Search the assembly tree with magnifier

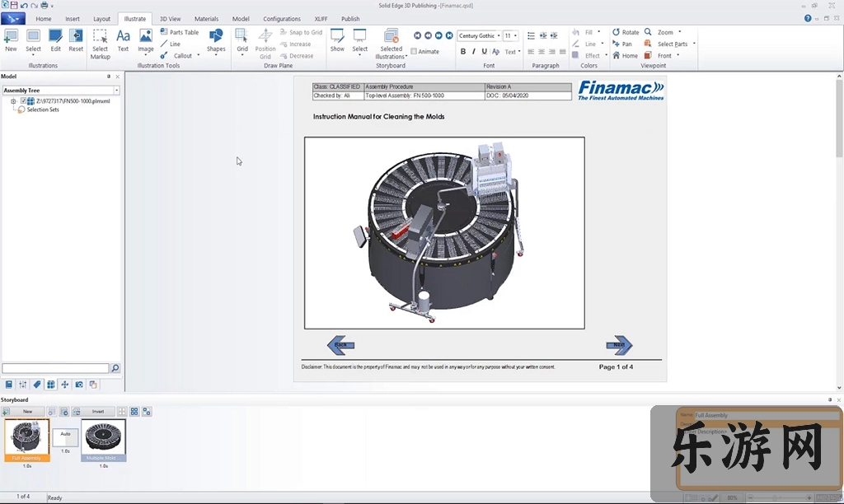pyautogui.click(x=115, y=368)
